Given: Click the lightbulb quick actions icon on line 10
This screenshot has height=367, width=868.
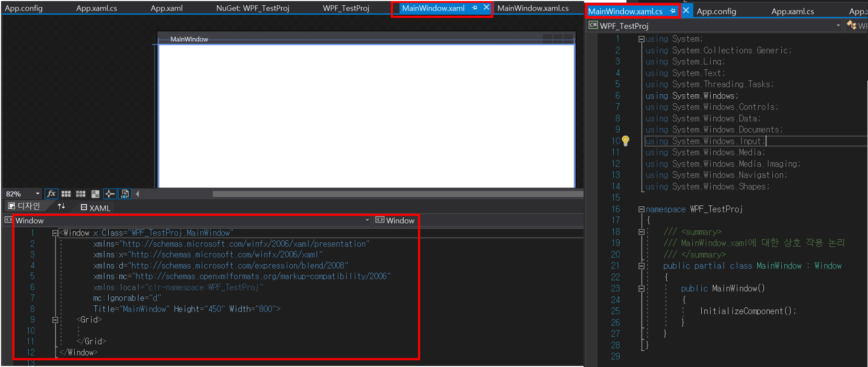Looking at the screenshot, I should pyautogui.click(x=625, y=141).
